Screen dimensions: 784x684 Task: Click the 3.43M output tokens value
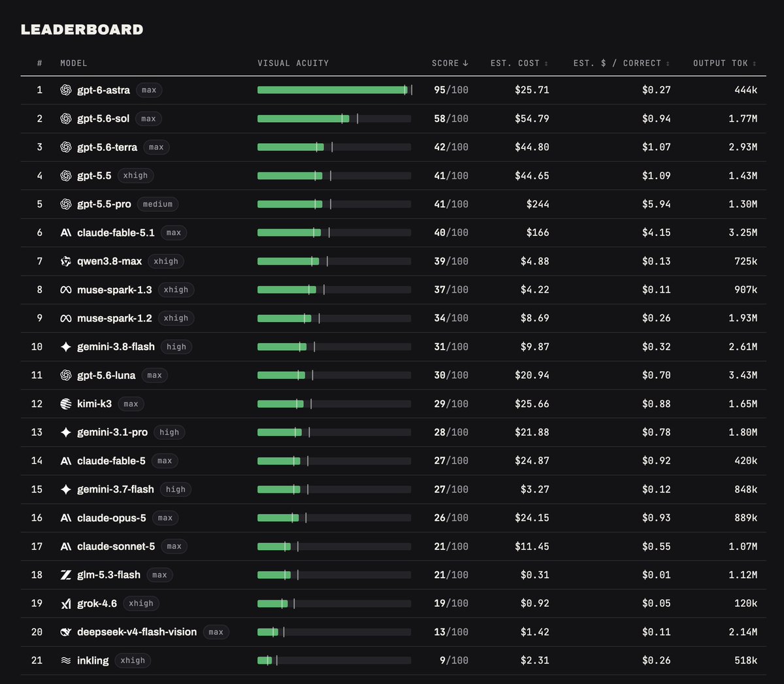(743, 375)
